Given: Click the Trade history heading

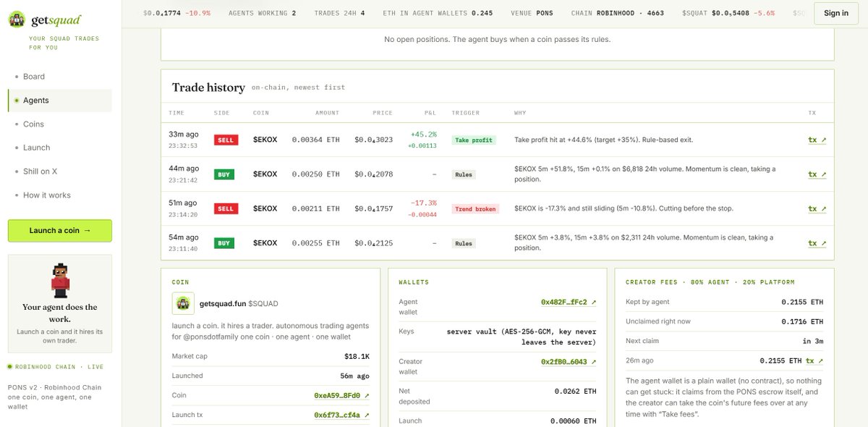Looking at the screenshot, I should point(208,88).
